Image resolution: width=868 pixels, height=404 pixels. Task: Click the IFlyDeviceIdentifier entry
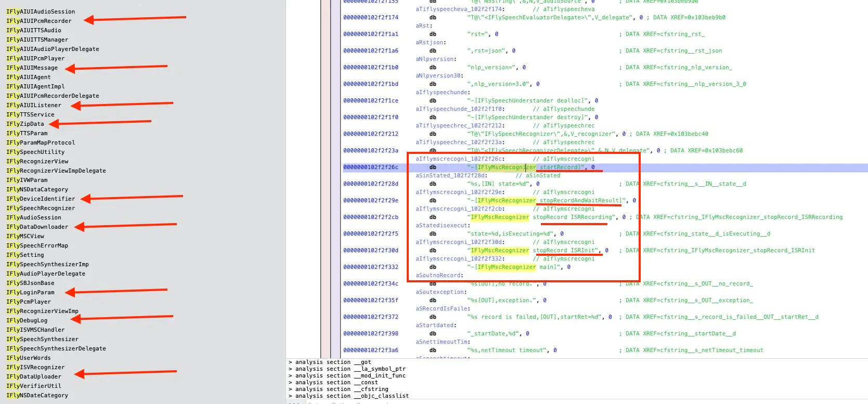pos(41,199)
